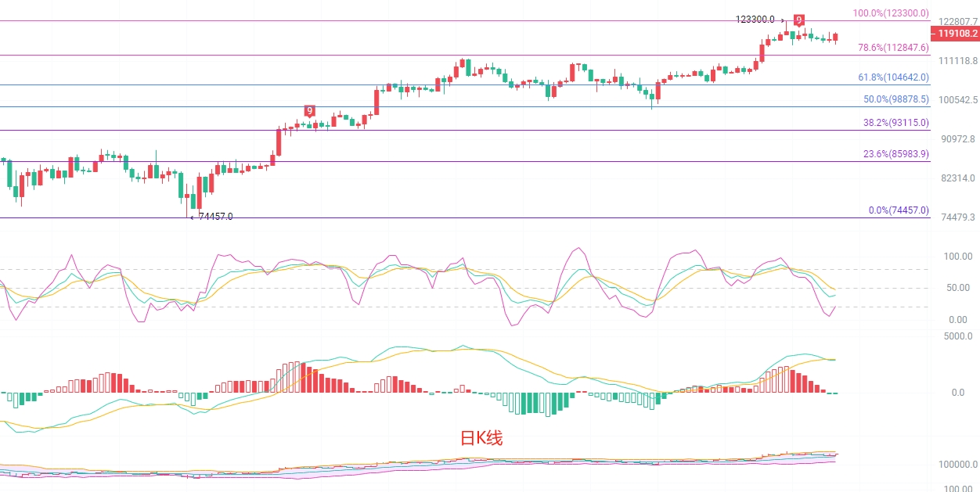This screenshot has height=492, width=980.
Task: Click the 74457.0 low price annotation
Action: [215, 217]
